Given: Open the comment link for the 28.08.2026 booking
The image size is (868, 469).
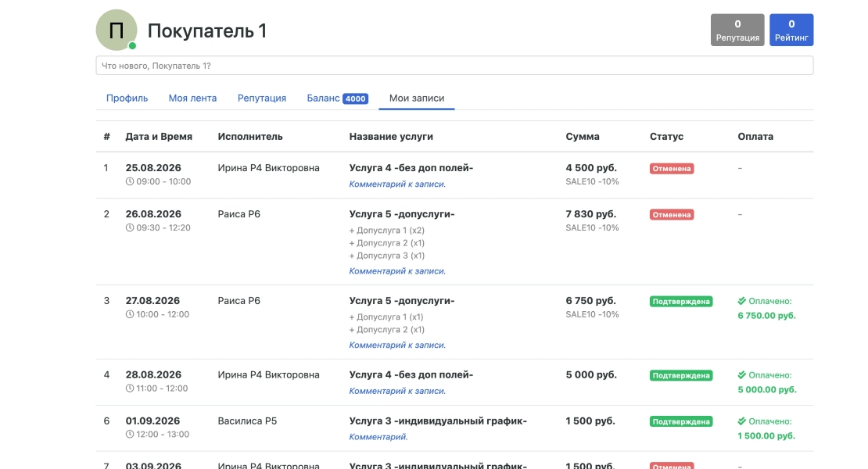Looking at the screenshot, I should [x=397, y=391].
